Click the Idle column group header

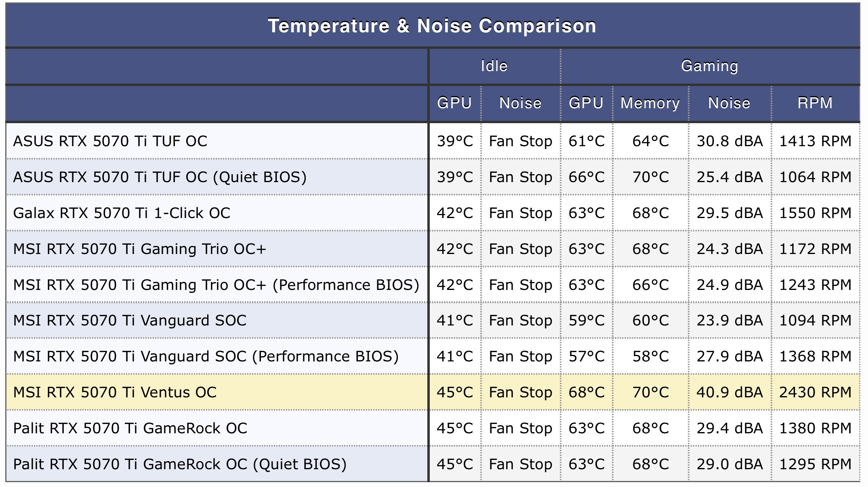(x=494, y=66)
